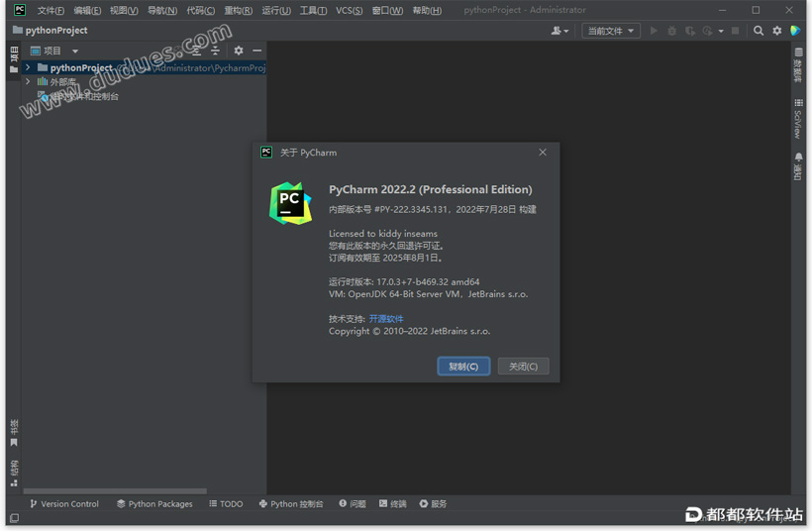Toggle the 结构 structure side tab
The image size is (812, 531).
point(14,473)
